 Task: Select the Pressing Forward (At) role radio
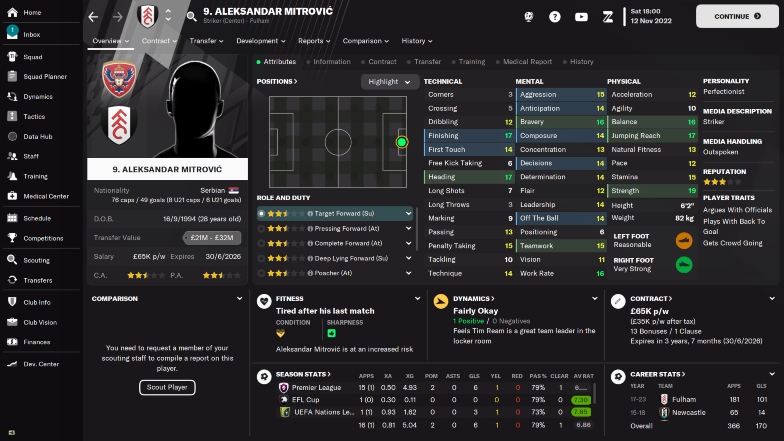[x=261, y=228]
